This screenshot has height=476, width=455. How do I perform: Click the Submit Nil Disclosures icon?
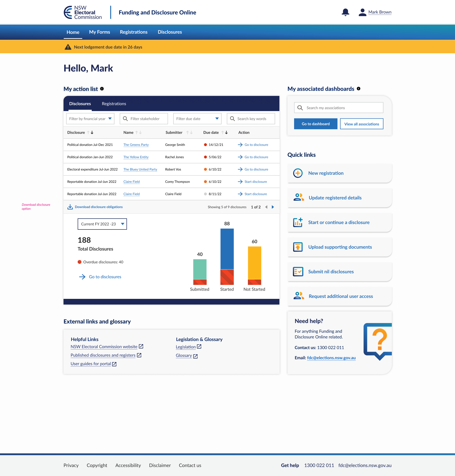298,272
